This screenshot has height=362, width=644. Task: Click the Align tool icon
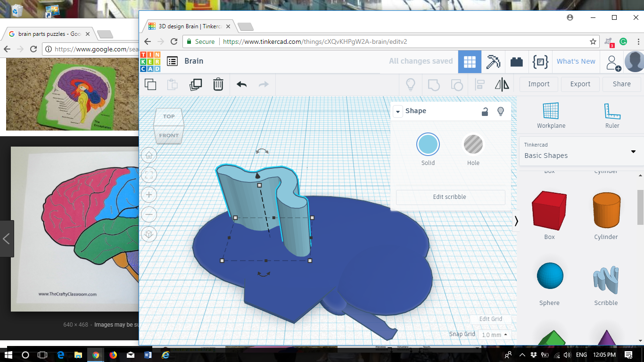(480, 84)
